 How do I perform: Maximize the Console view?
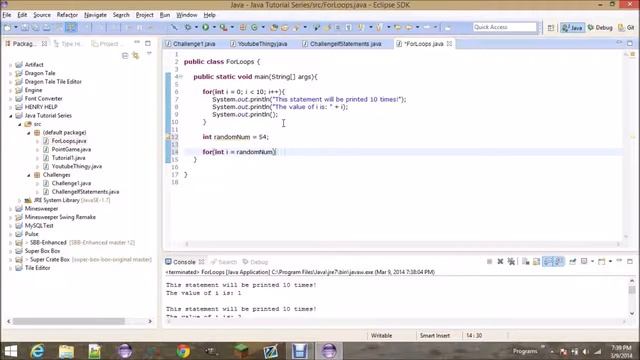point(630,261)
